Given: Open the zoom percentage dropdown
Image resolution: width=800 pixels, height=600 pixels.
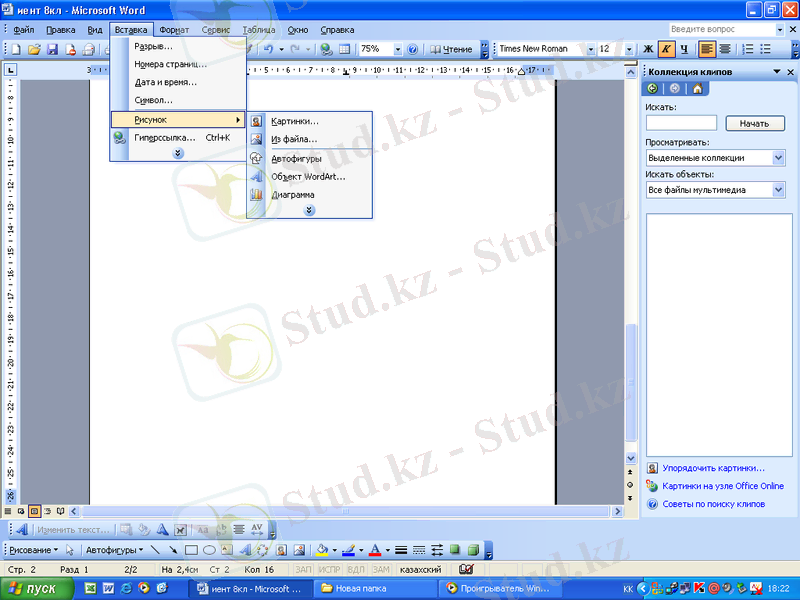Looking at the screenshot, I should (x=396, y=48).
